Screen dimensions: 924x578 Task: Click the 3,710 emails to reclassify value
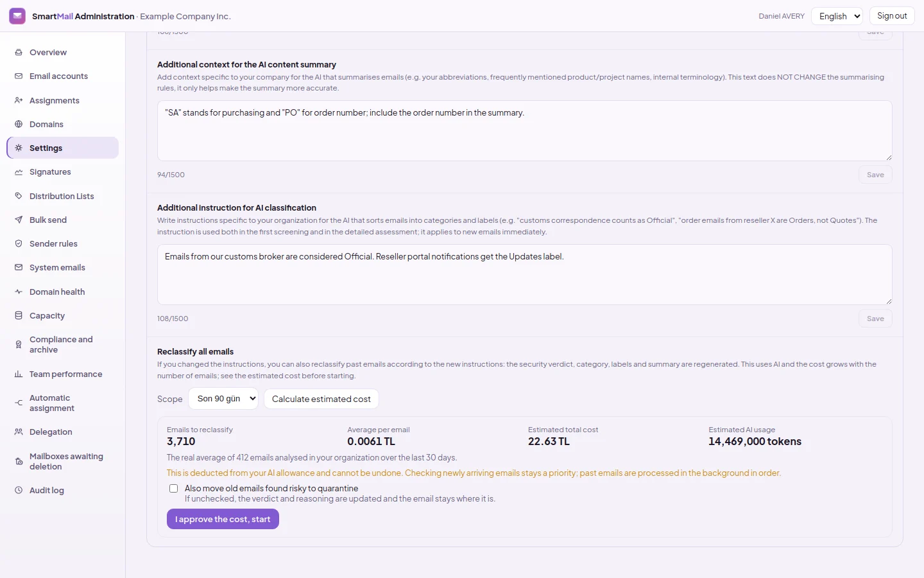tap(181, 442)
